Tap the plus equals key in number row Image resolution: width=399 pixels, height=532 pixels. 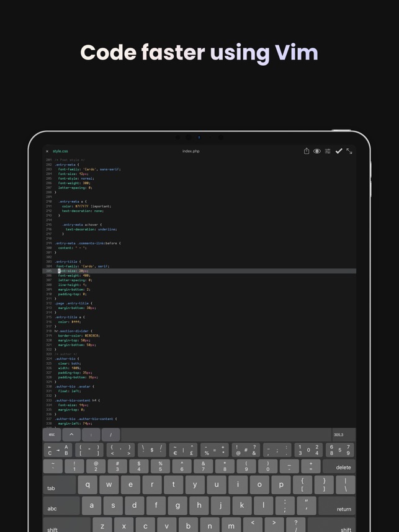pyautogui.click(x=311, y=466)
